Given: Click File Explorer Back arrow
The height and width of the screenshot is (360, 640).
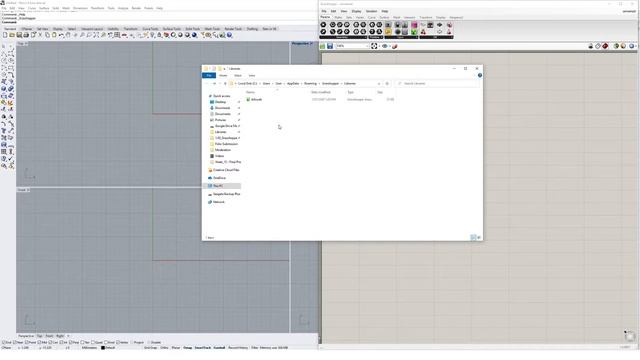Looking at the screenshot, I should pyautogui.click(x=207, y=83).
